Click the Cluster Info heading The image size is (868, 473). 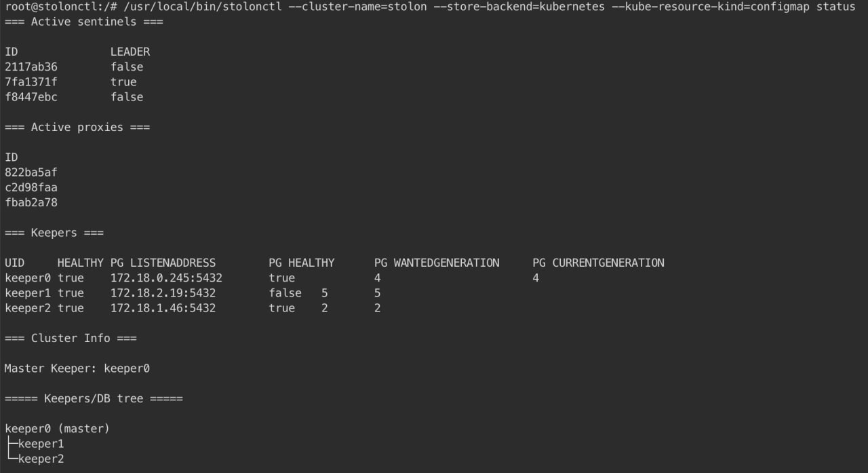pos(71,338)
